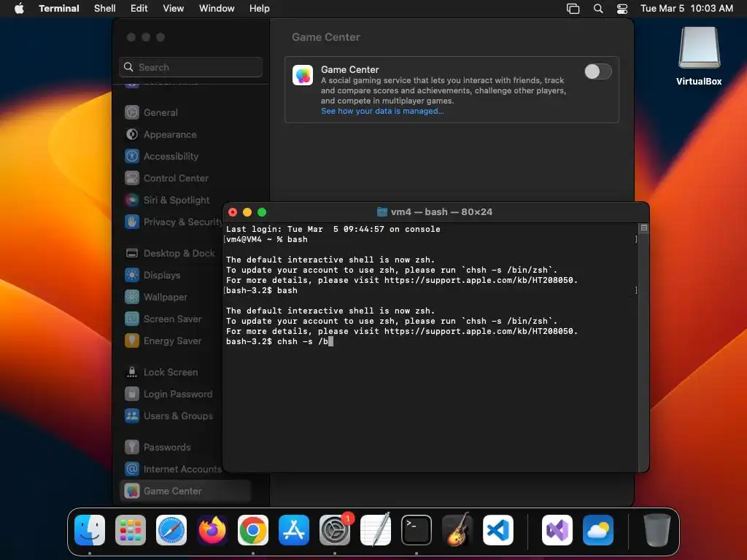
Task: Select Wallpaper in settings sidebar
Action: point(171,297)
